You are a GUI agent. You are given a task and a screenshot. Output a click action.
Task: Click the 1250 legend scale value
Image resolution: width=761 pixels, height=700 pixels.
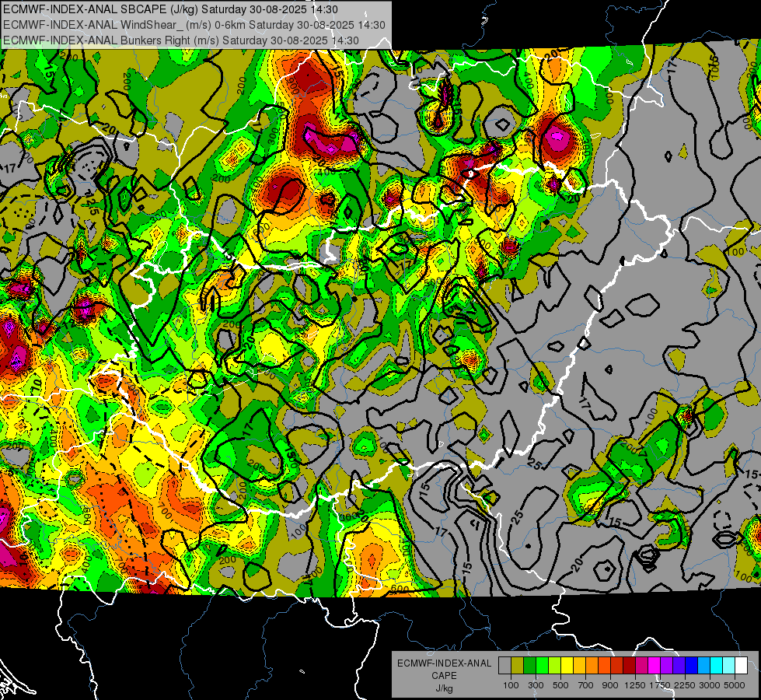635,685
